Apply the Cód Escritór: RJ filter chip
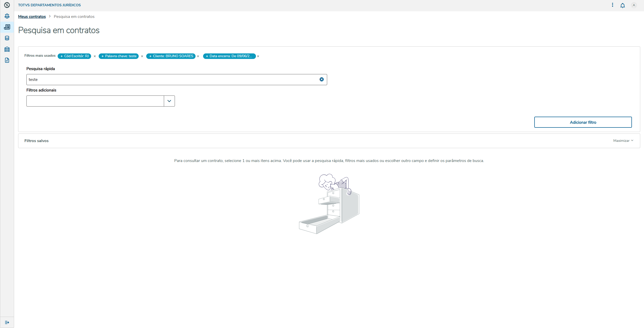 pos(74,56)
